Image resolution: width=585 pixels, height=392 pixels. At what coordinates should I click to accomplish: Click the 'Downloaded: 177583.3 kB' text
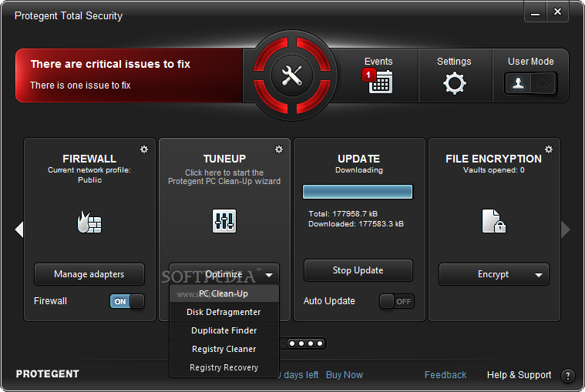point(356,224)
